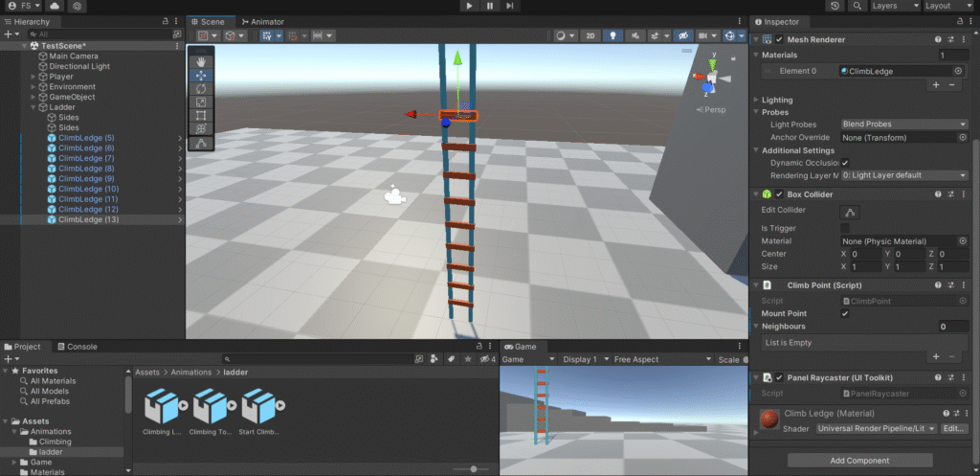The image size is (980, 476).
Task: Click the Edit Collider icon button
Action: (851, 212)
